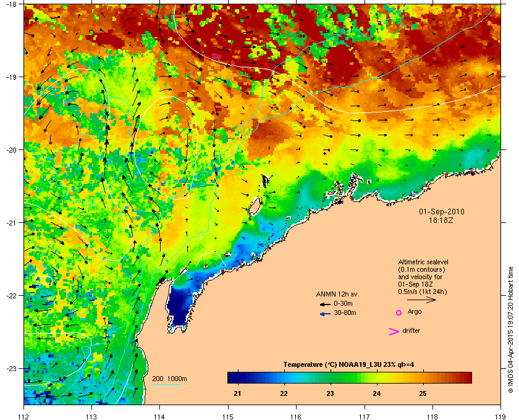Screen dimensions: 519x420
Task: Click the '0-30m' depth label
Action: [x=344, y=303]
